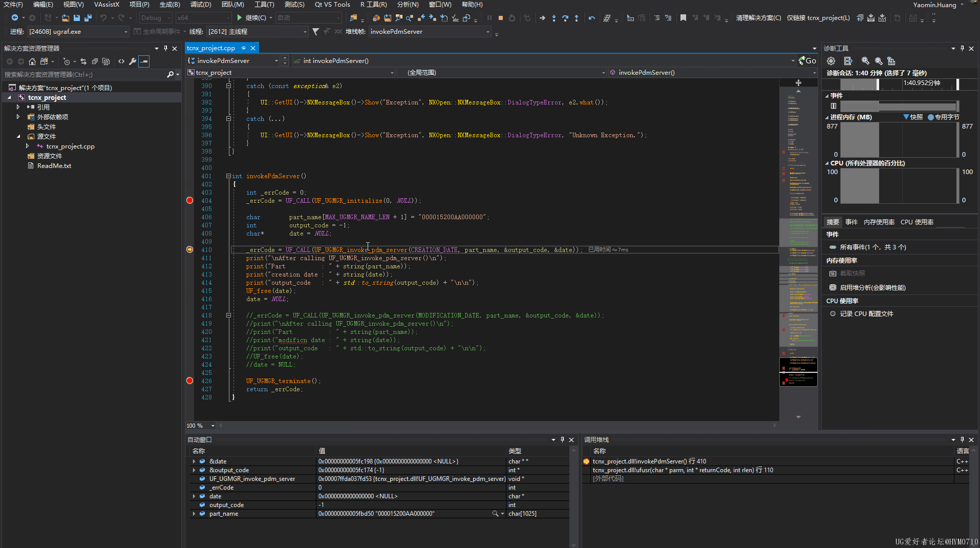Open the 调试(D) menu

201,5
